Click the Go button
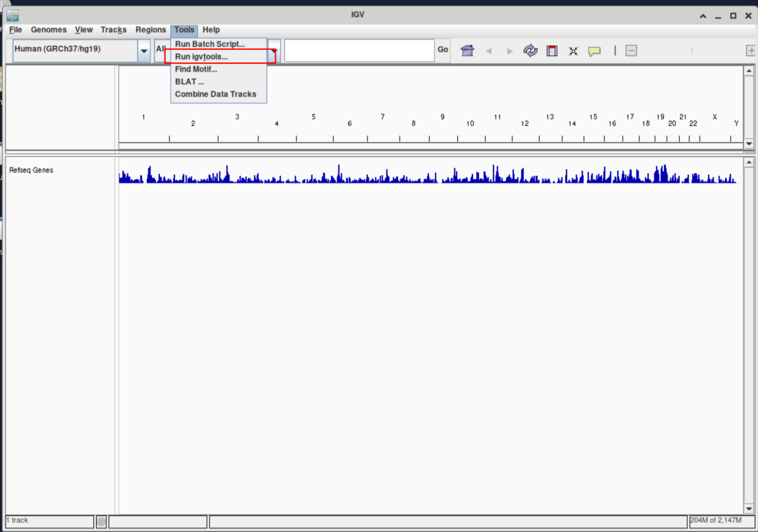The width and height of the screenshot is (758, 532). [443, 50]
